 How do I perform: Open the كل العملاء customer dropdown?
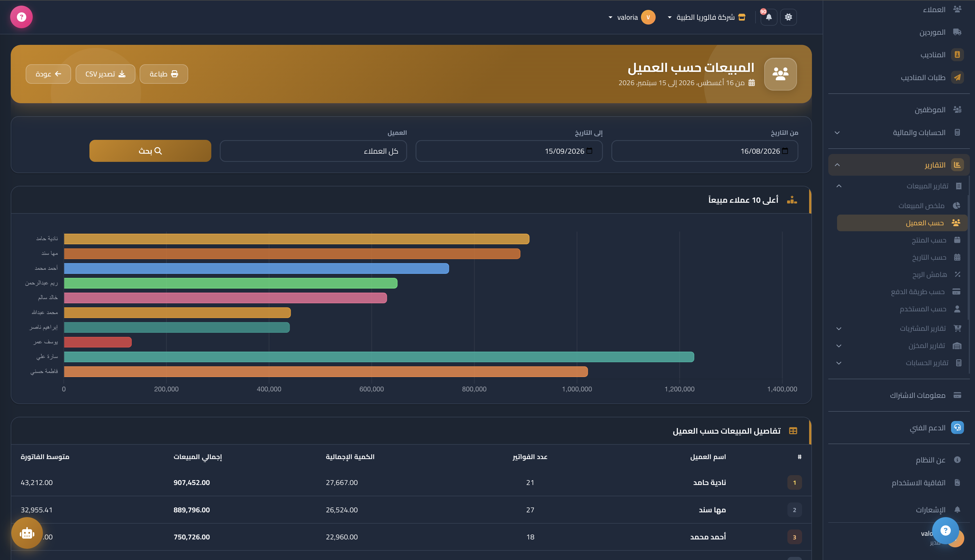(313, 151)
